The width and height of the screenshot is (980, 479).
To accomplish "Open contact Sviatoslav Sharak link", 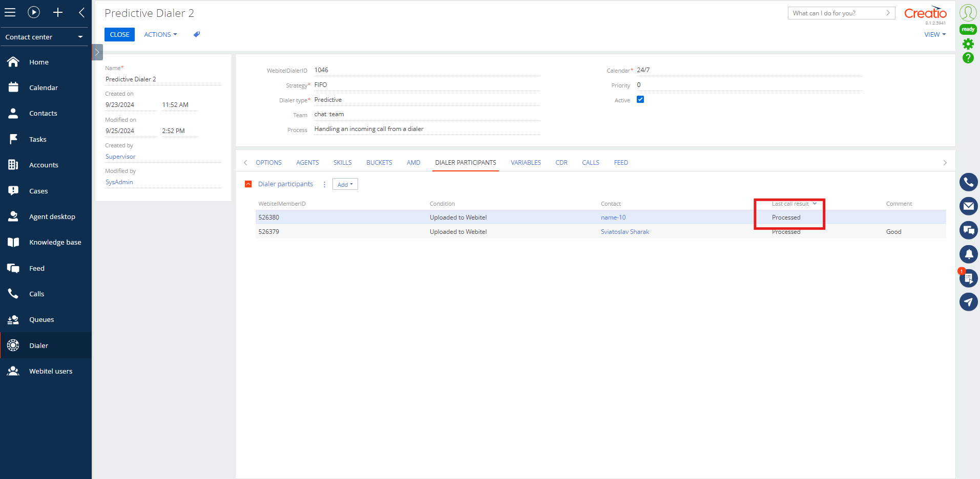I will tap(625, 232).
